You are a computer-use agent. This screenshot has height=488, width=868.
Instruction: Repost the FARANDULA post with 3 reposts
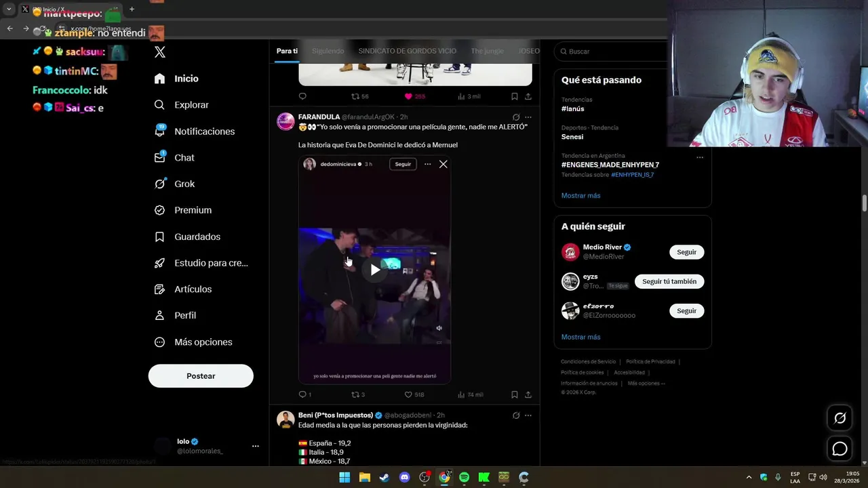point(357,394)
